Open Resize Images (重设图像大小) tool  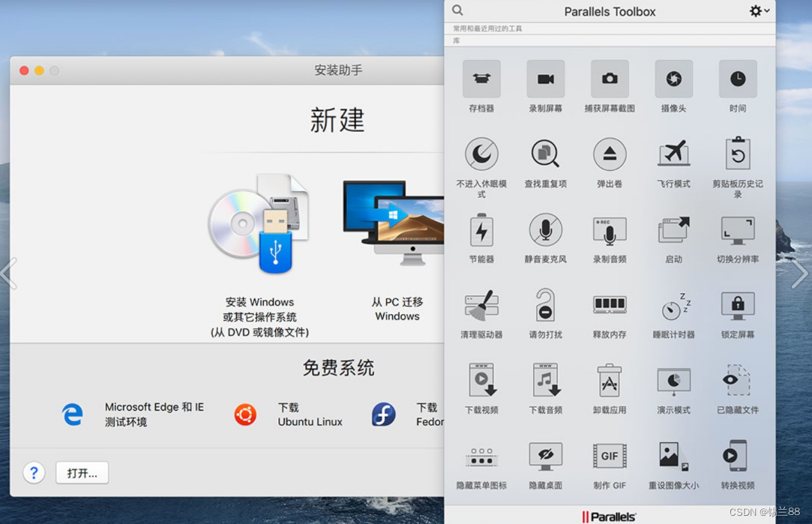[x=674, y=457]
